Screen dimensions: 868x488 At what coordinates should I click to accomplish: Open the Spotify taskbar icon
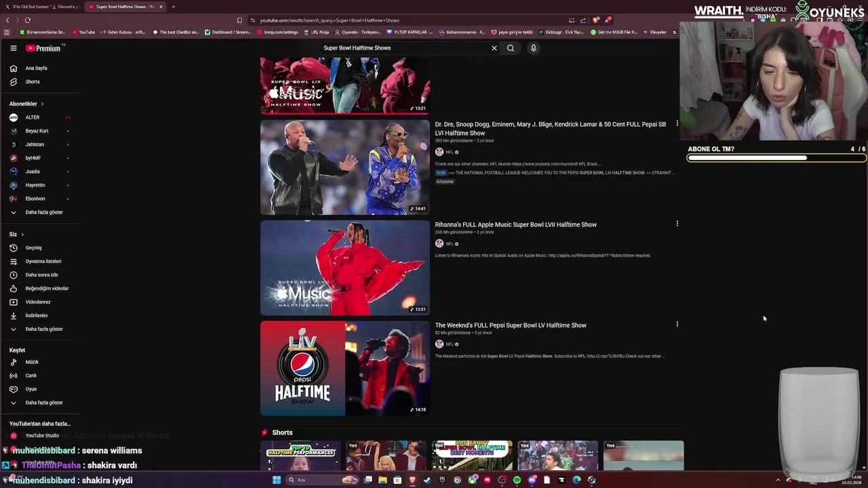(x=517, y=480)
